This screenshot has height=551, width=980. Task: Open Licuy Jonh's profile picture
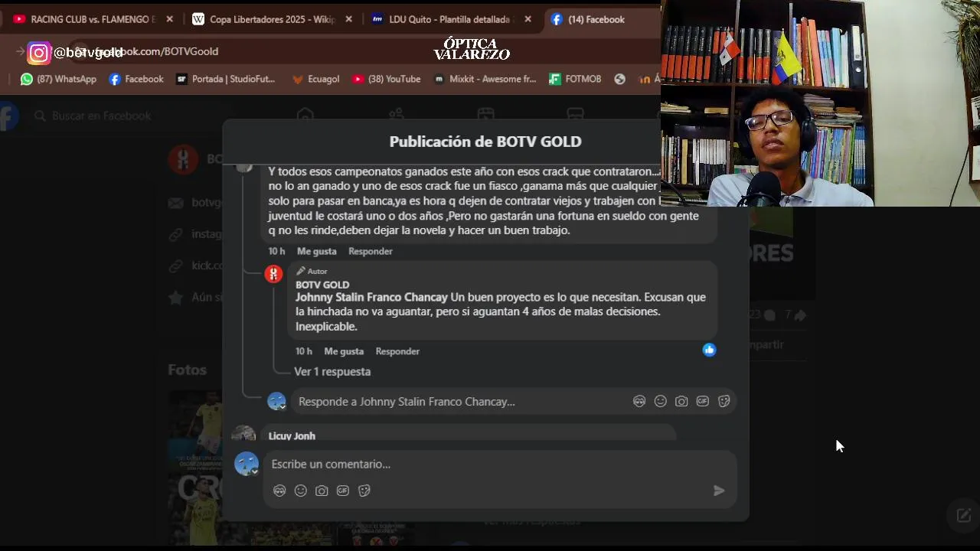coord(243,435)
